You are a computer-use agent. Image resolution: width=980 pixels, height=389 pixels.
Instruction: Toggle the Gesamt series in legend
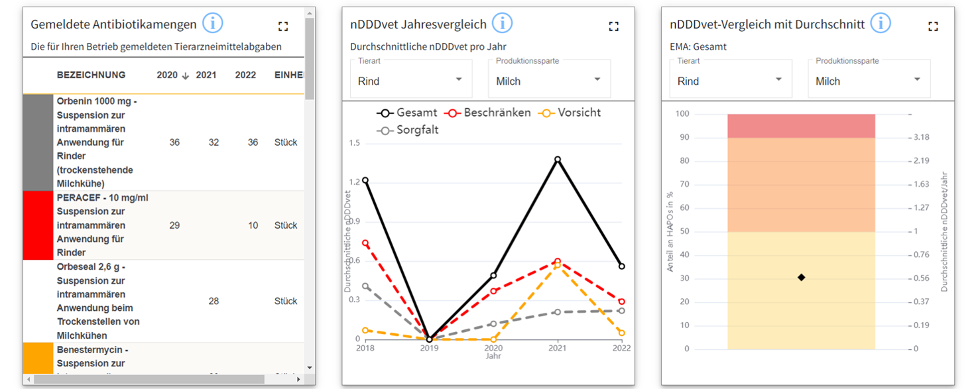coord(407,113)
